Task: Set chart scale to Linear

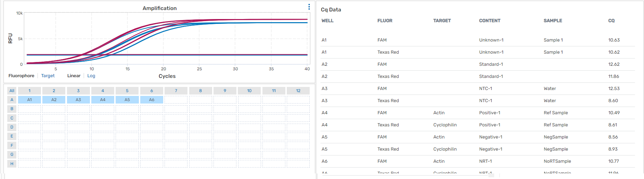Action: coord(74,76)
